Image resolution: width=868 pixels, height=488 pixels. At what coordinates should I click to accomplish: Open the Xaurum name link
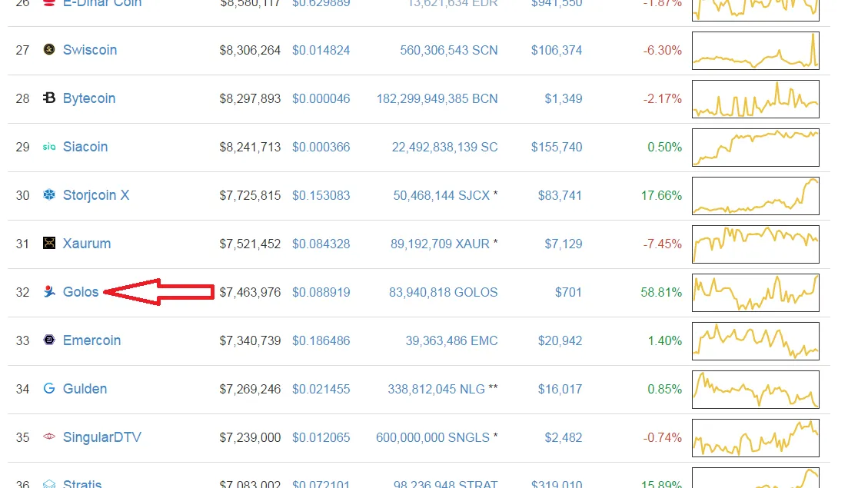[x=86, y=244]
